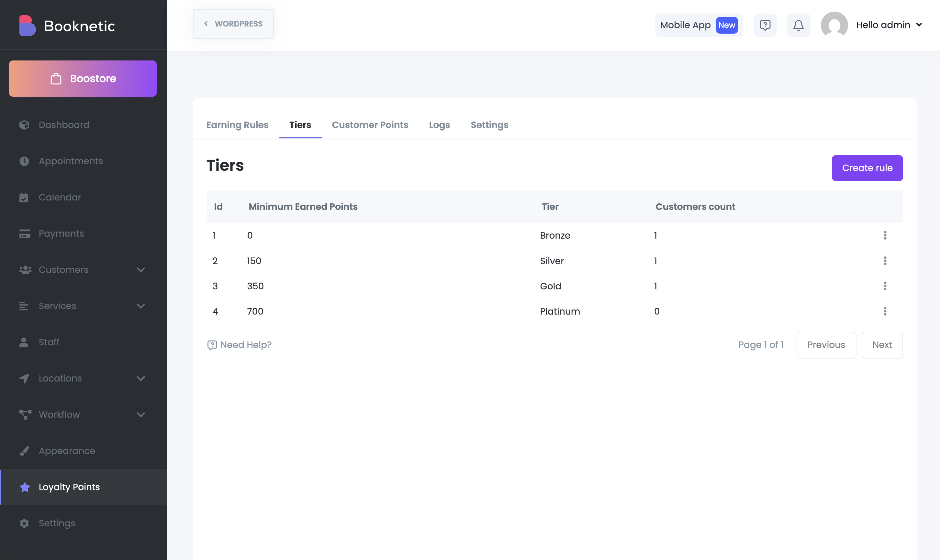This screenshot has width=940, height=560.
Task: Click the admin avatar picture
Action: (834, 25)
